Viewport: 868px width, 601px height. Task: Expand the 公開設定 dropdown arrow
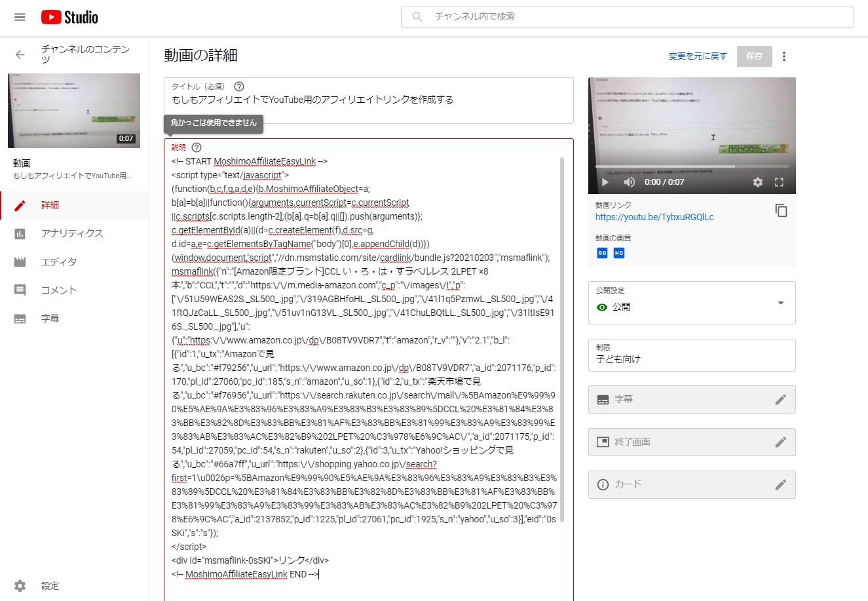[x=780, y=303]
